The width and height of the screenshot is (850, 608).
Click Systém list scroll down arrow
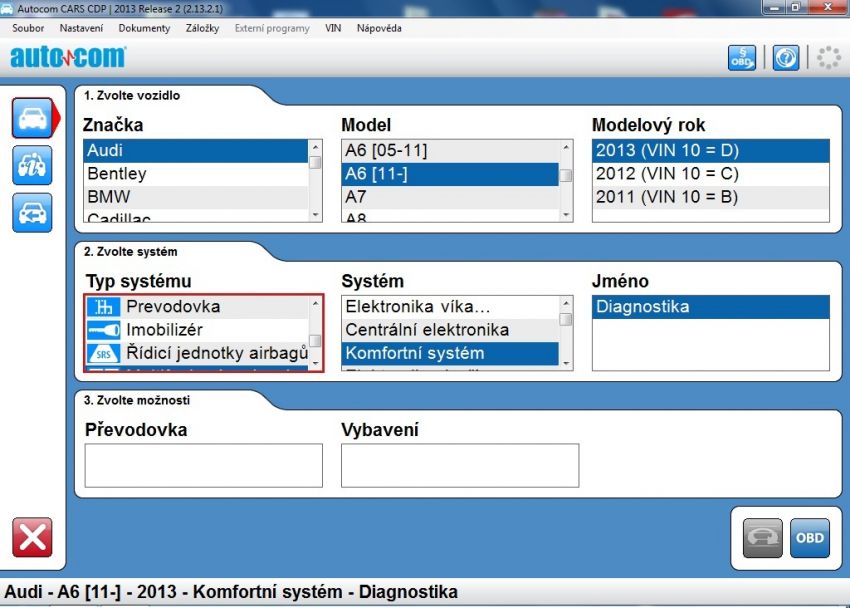pos(566,364)
